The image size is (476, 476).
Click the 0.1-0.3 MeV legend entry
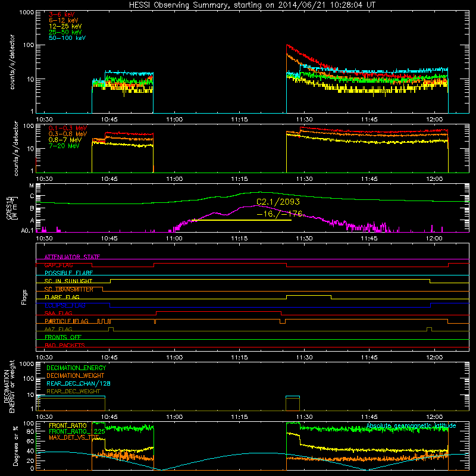pos(68,128)
